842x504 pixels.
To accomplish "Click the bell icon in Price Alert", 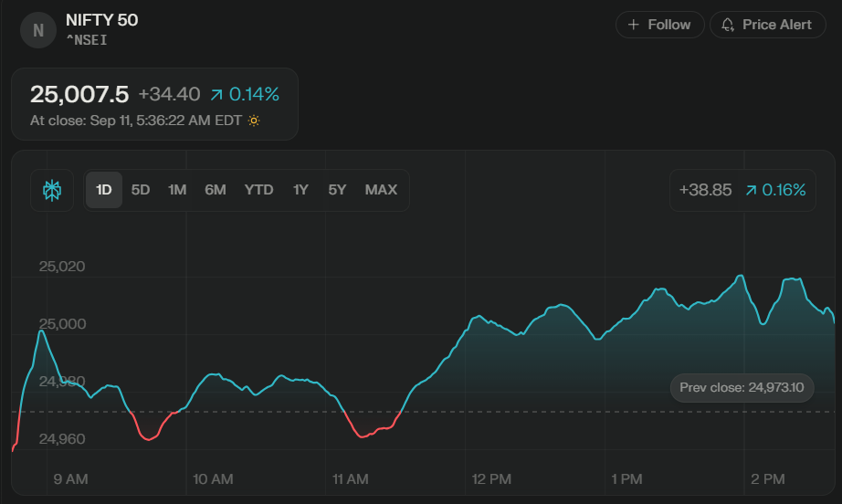I will 728,25.
